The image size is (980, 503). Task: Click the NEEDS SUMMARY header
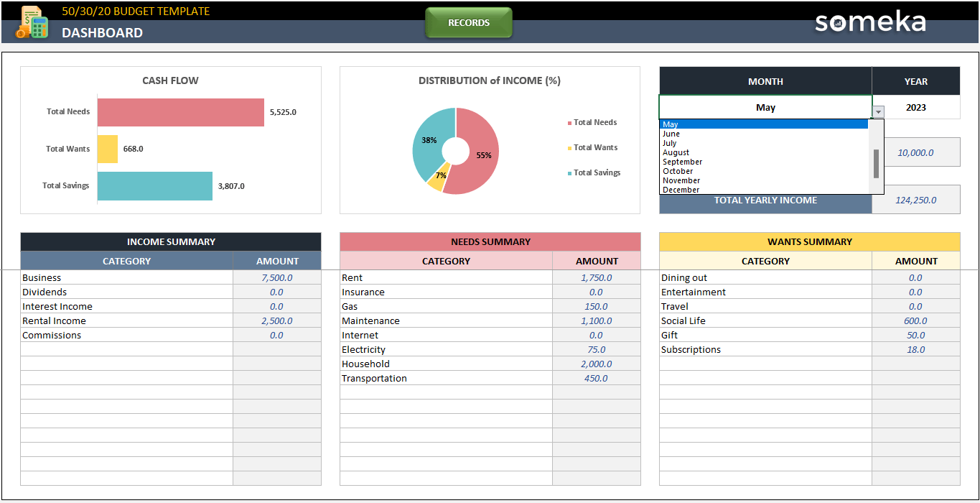pyautogui.click(x=490, y=242)
